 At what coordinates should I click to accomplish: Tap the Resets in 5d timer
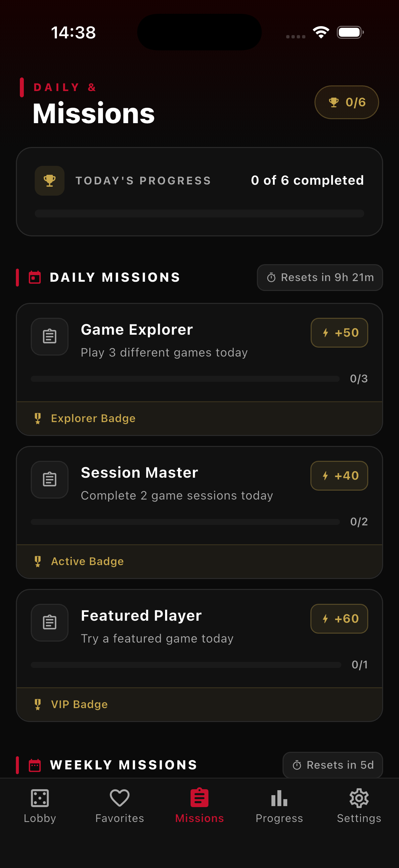(333, 765)
